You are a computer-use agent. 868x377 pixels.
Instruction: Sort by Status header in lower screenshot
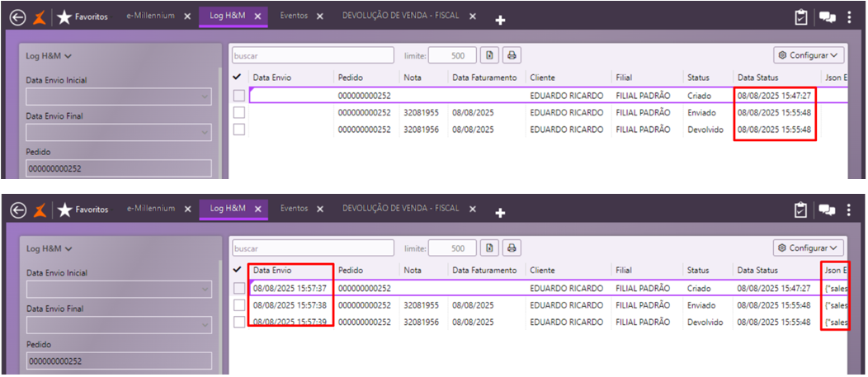click(x=698, y=271)
